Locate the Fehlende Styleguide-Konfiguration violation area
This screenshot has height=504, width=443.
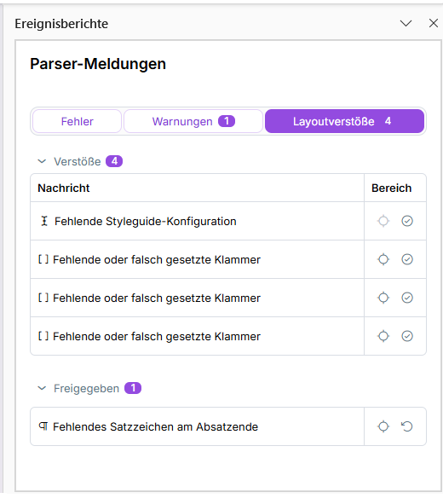pyautogui.click(x=383, y=221)
